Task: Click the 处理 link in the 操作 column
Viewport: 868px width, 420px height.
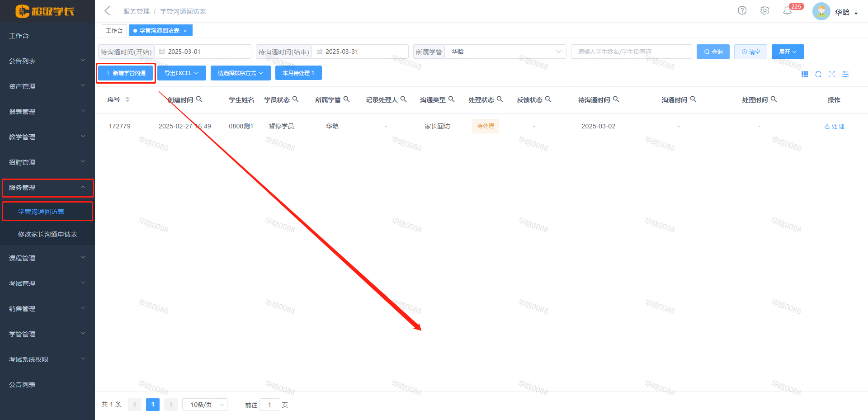Action: (x=834, y=126)
